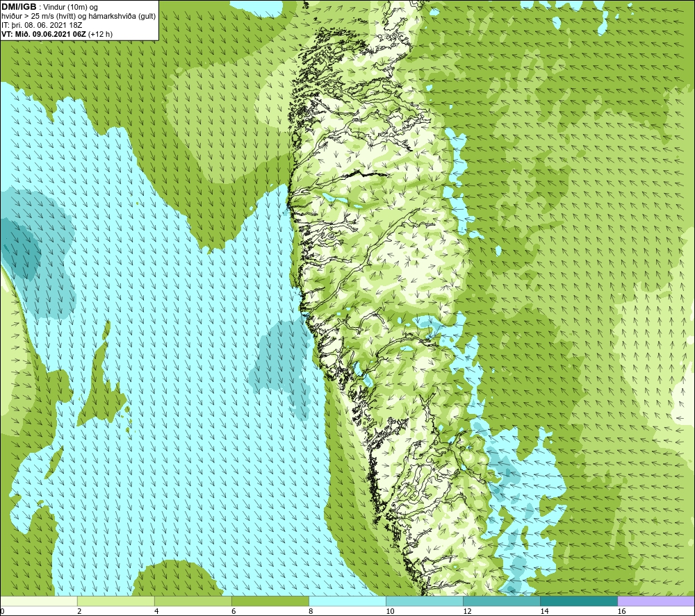This screenshot has width=695, height=616.
Task: Click the '0' tick label on the scale
Action: (x=2, y=611)
